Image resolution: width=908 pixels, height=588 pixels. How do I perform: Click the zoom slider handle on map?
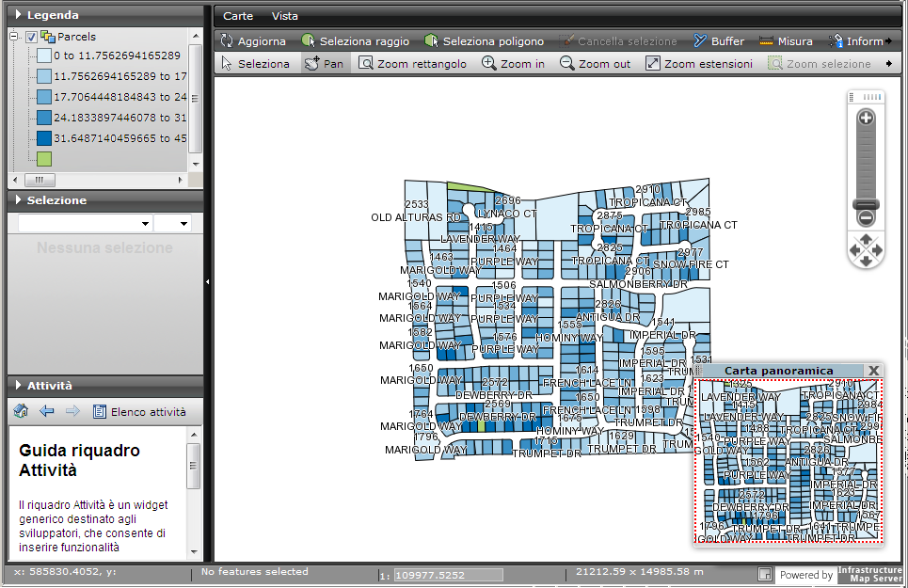click(x=866, y=204)
